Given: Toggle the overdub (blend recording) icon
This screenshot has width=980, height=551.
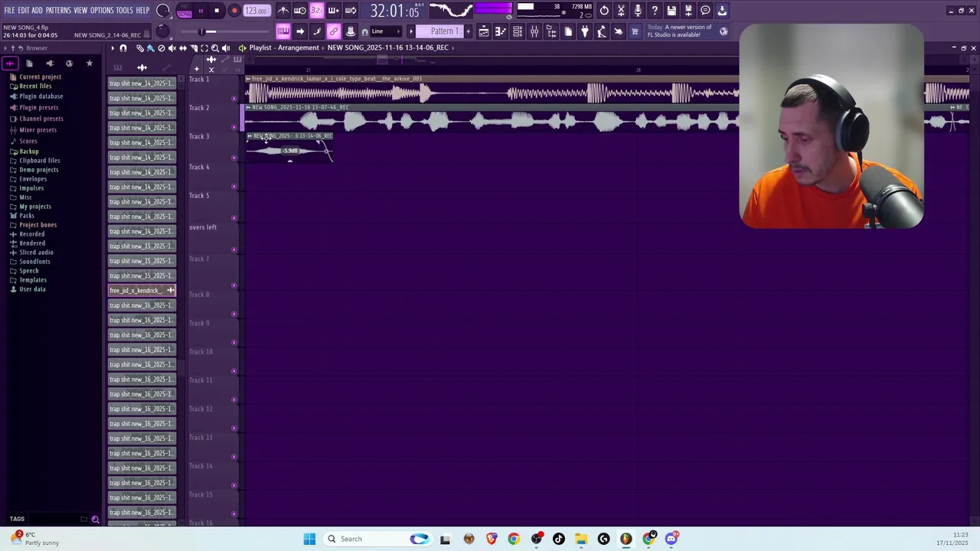Looking at the screenshot, I should pos(333,11).
